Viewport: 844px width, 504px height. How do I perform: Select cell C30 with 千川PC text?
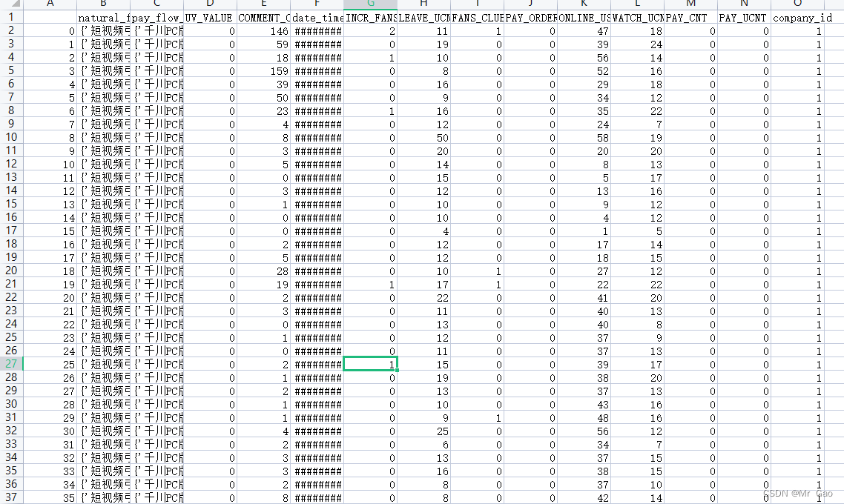[157, 405]
